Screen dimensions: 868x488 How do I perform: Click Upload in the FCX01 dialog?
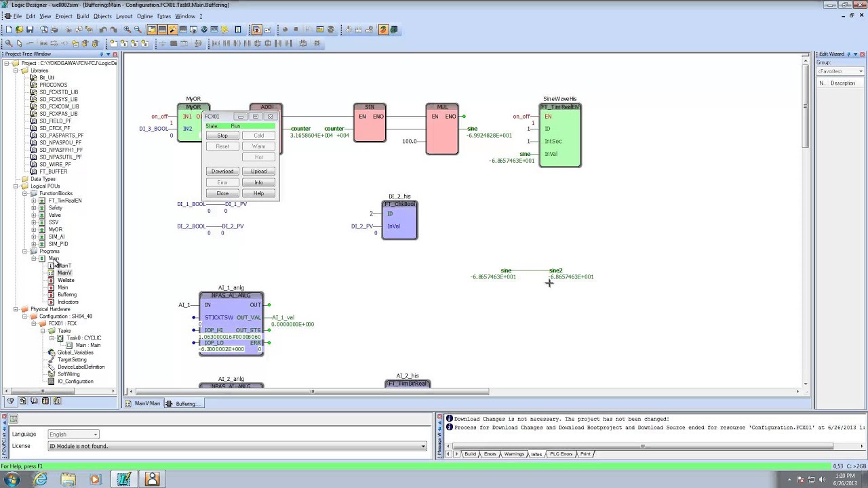point(258,171)
